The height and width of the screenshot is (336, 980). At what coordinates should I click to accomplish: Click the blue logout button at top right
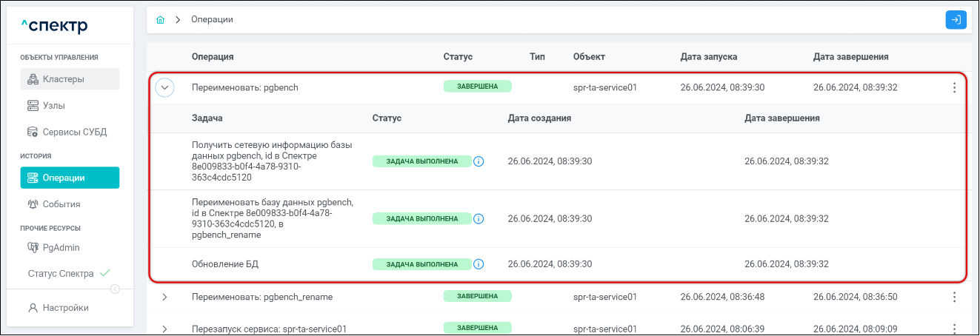click(956, 20)
